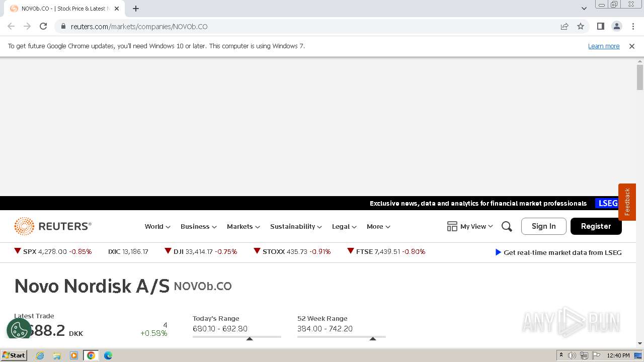Screen dimensions: 644x362
Task: Click the Today's Range slider marker
Action: point(250,338)
